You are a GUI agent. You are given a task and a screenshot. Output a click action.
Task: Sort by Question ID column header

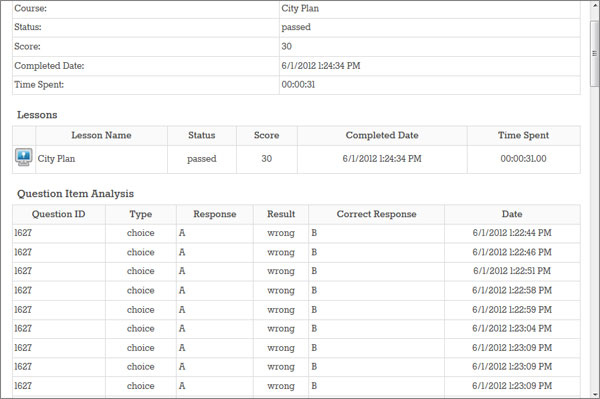59,214
